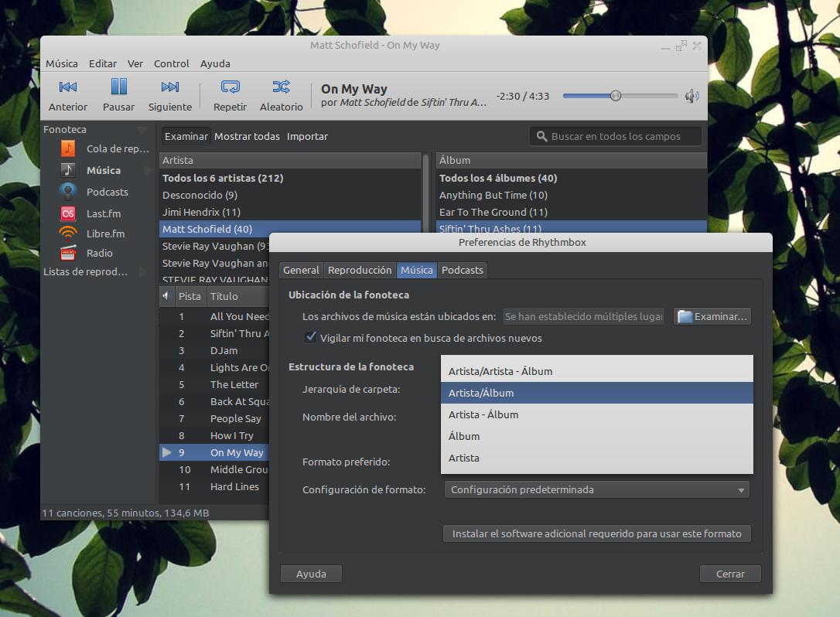This screenshot has height=617, width=840.
Task: Sort by the Álbum column header
Action: tap(572, 160)
